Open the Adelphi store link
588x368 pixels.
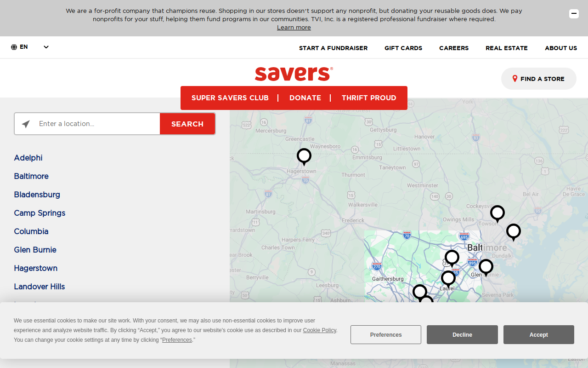point(28,158)
